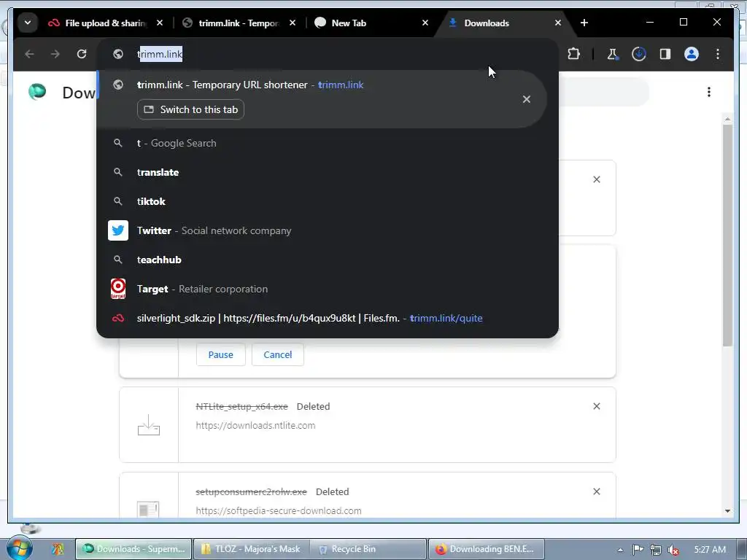Open a new browser tab with plus
This screenshot has height=560, width=747.
point(584,23)
